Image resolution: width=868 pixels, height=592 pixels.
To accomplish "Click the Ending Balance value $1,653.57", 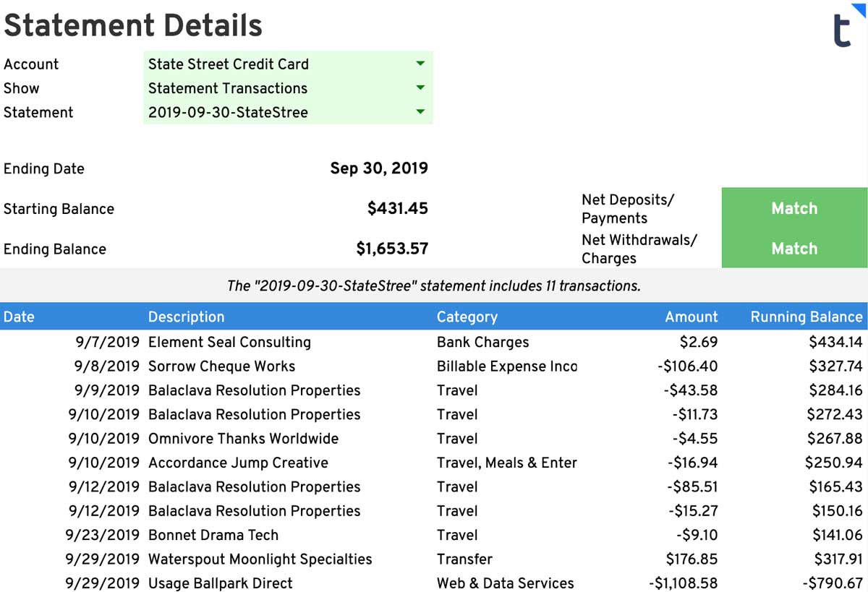I will tap(392, 249).
